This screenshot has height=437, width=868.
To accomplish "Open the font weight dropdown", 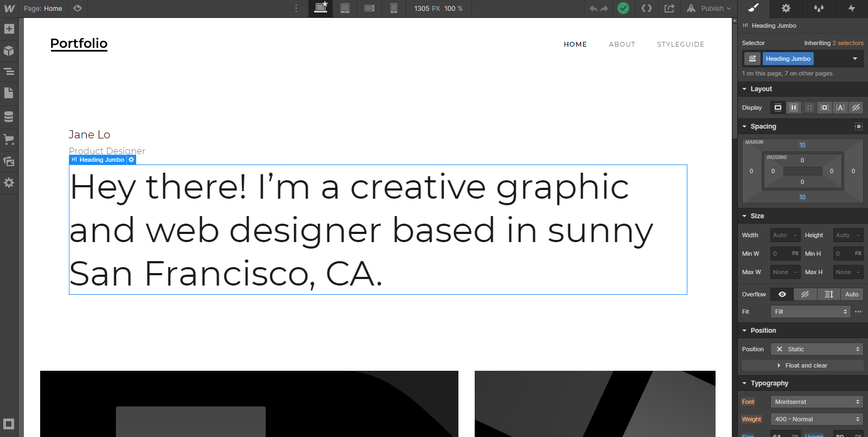I will [817, 419].
